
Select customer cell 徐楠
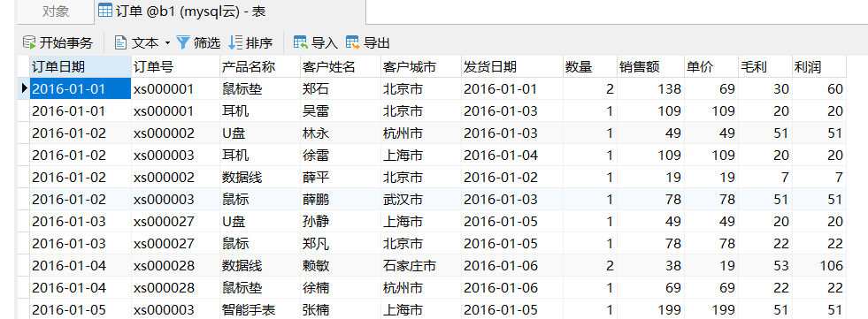coord(341,288)
